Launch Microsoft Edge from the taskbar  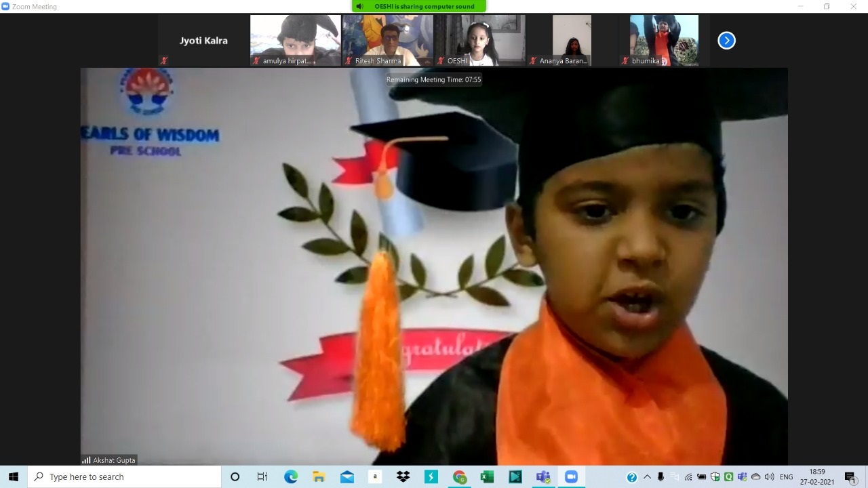point(290,476)
